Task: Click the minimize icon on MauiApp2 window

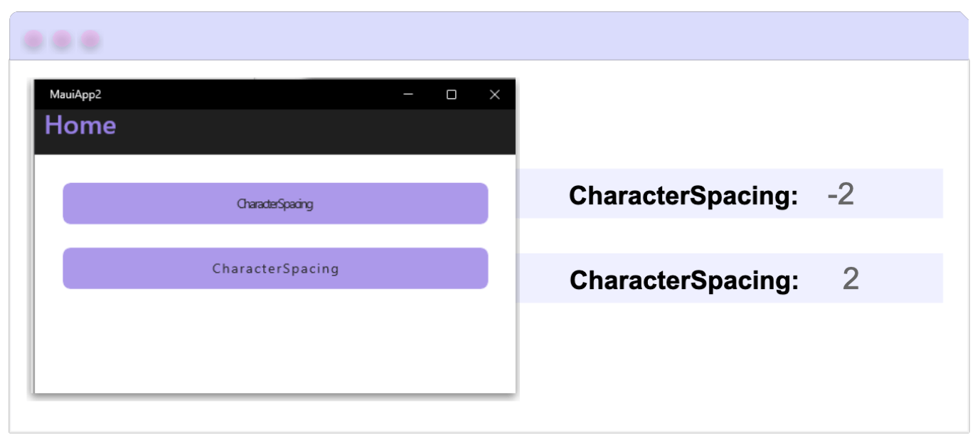Action: [x=407, y=93]
